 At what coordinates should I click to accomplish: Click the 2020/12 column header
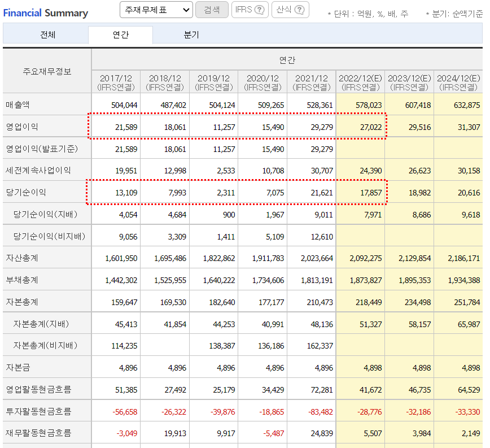(263, 82)
